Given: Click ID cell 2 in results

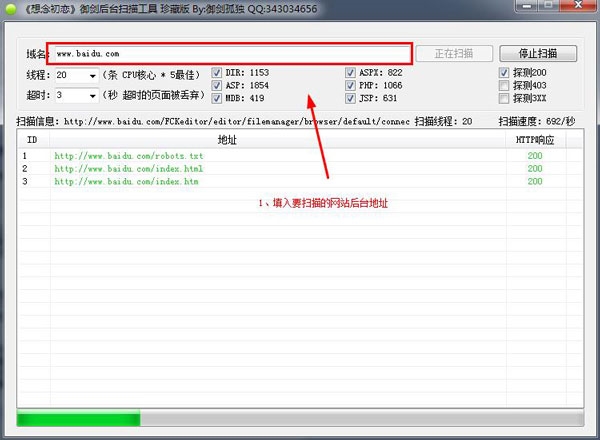Looking at the screenshot, I should 25,169.
